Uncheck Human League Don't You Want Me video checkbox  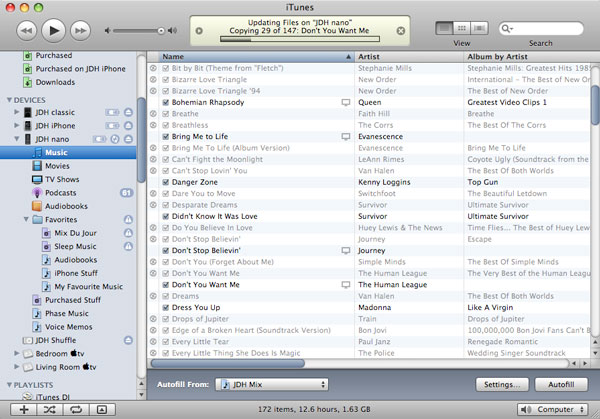[x=166, y=285]
